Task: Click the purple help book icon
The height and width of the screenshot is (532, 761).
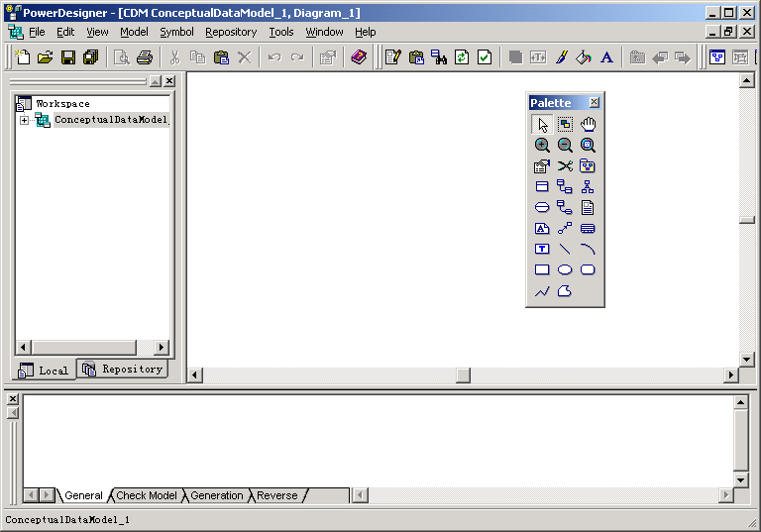Action: tap(359, 57)
